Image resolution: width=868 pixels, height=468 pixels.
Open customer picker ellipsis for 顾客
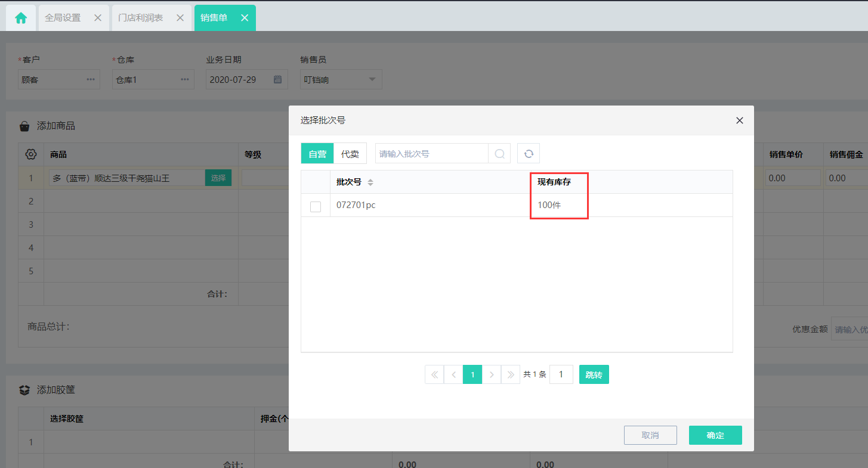tap(91, 79)
